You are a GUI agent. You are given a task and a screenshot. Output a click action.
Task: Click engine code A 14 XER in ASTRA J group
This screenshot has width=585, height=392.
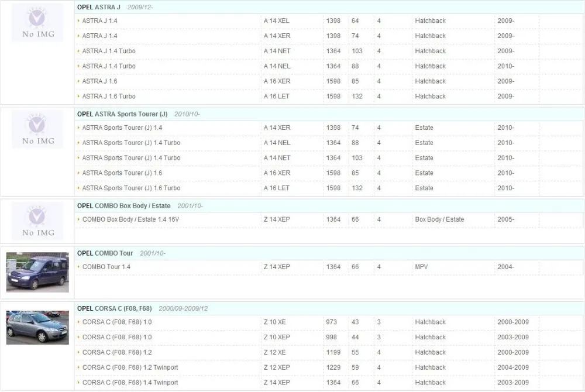point(277,36)
